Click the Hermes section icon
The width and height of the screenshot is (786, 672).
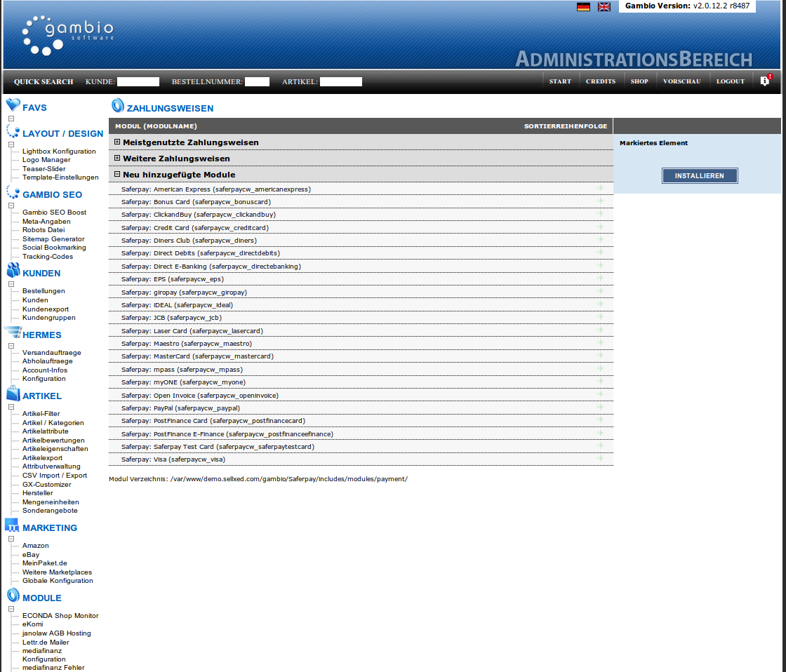click(13, 333)
